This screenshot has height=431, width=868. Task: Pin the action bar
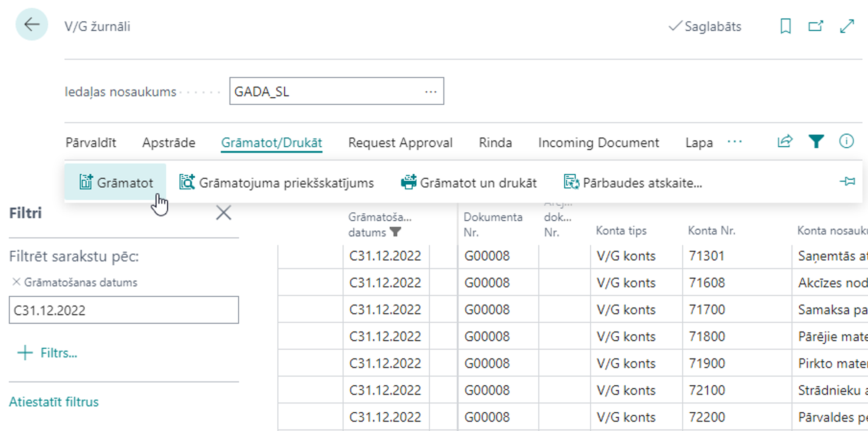click(847, 182)
